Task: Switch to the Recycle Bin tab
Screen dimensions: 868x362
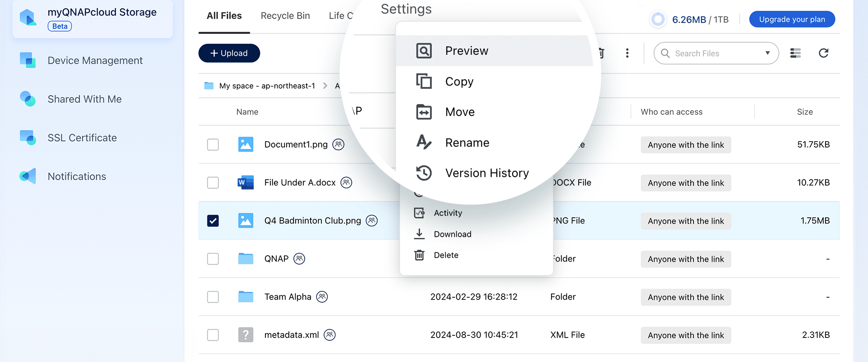Action: (285, 16)
